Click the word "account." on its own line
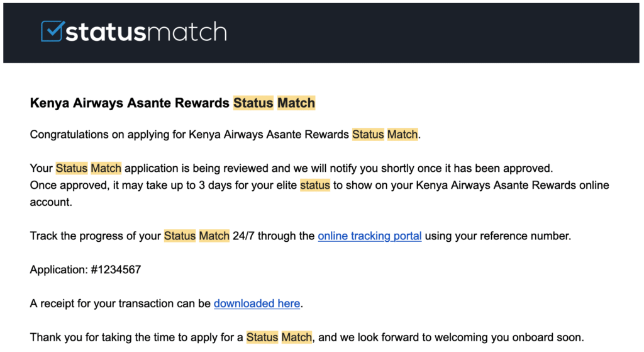Image resolution: width=644 pixels, height=352 pixels. [x=50, y=202]
